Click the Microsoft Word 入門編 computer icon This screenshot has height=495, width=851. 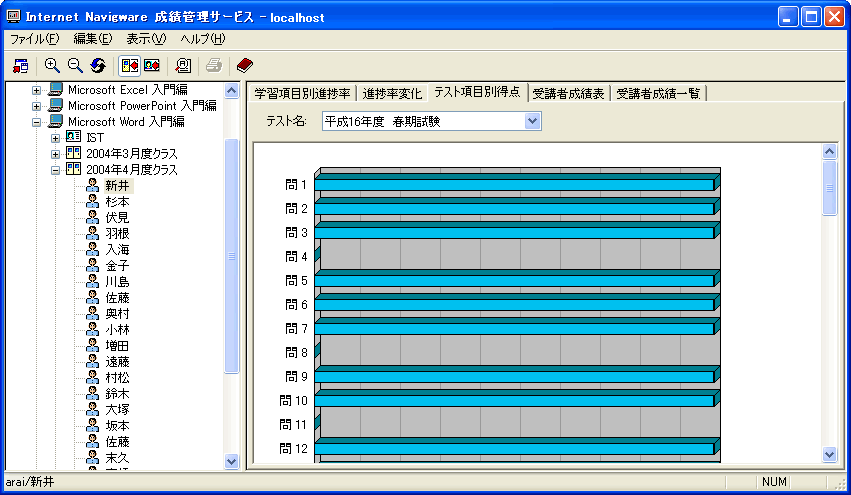(x=55, y=121)
